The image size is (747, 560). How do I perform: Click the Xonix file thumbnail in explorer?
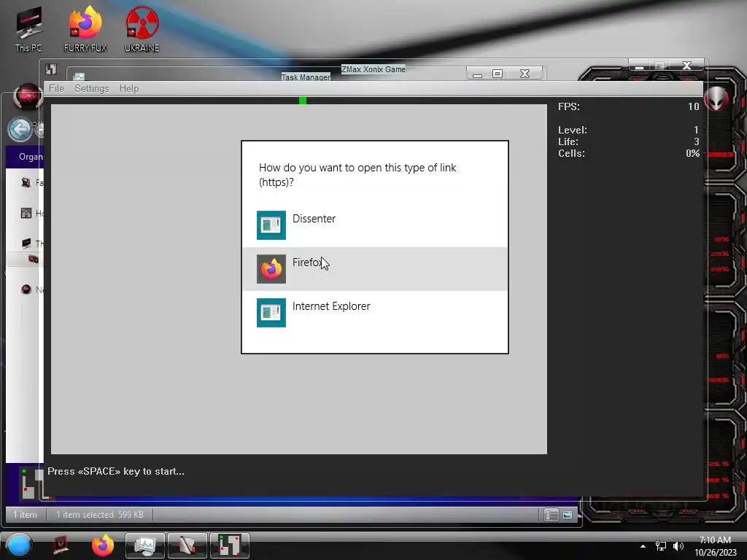click(x=30, y=484)
